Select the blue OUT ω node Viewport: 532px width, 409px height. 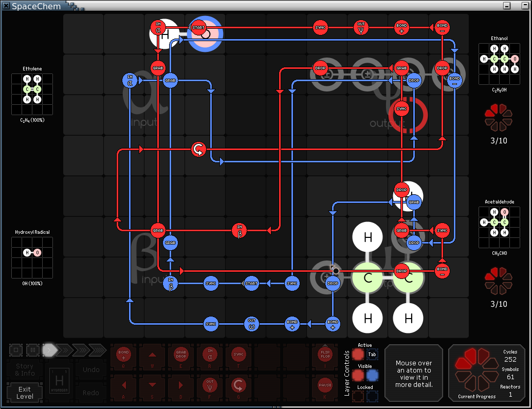(251, 324)
